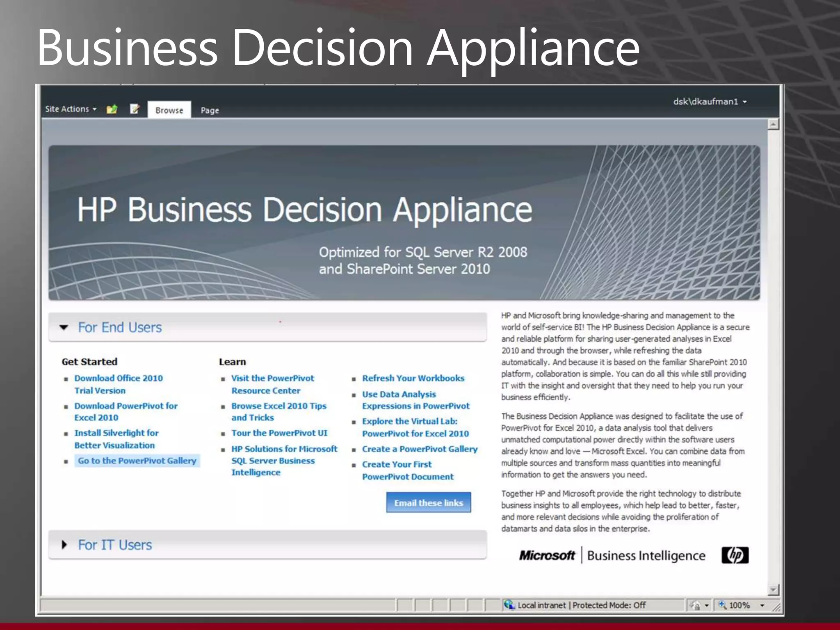The width and height of the screenshot is (840, 630).
Task: Click the scrollbar down arrow
Action: (x=773, y=590)
